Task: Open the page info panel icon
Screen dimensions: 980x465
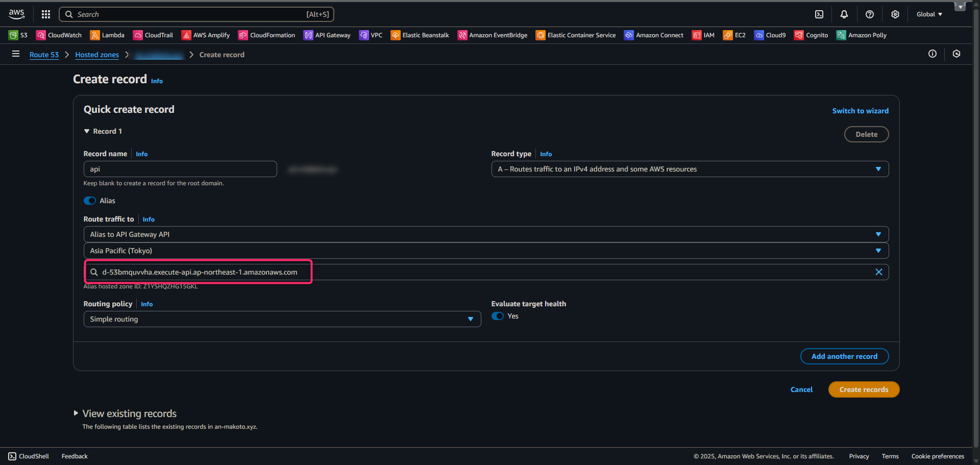Action: coord(933,54)
